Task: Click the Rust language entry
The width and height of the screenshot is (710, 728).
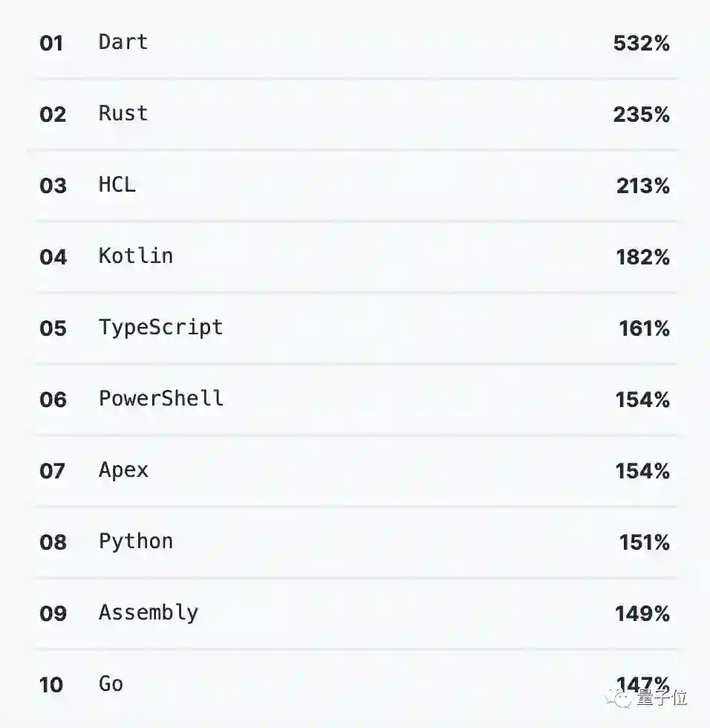Action: click(123, 113)
